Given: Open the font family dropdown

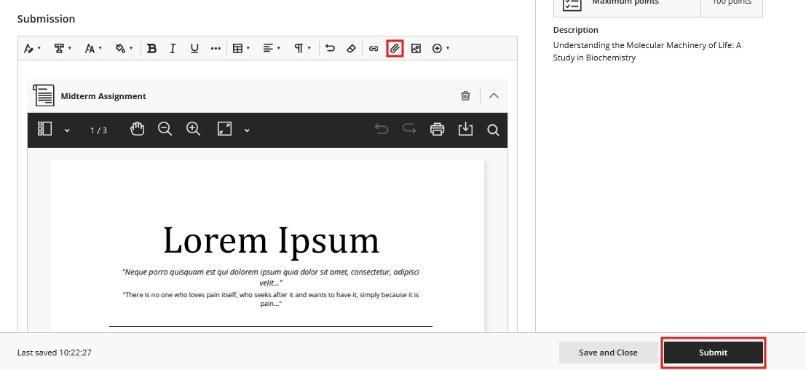Looking at the screenshot, I should click(63, 49).
